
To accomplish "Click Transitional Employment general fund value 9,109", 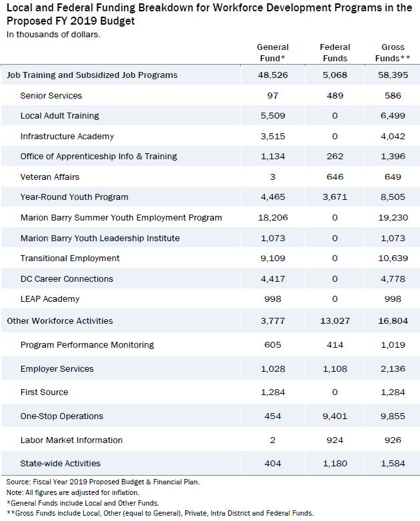I will click(x=273, y=259).
